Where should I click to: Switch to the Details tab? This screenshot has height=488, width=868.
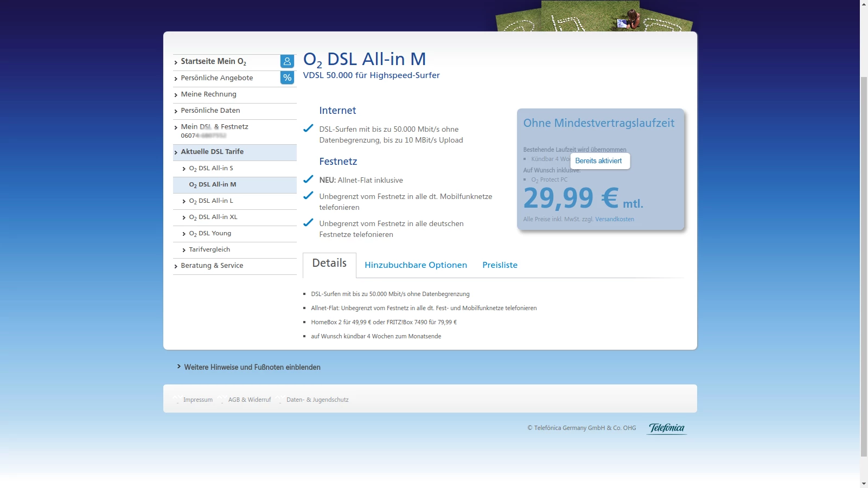329,265
